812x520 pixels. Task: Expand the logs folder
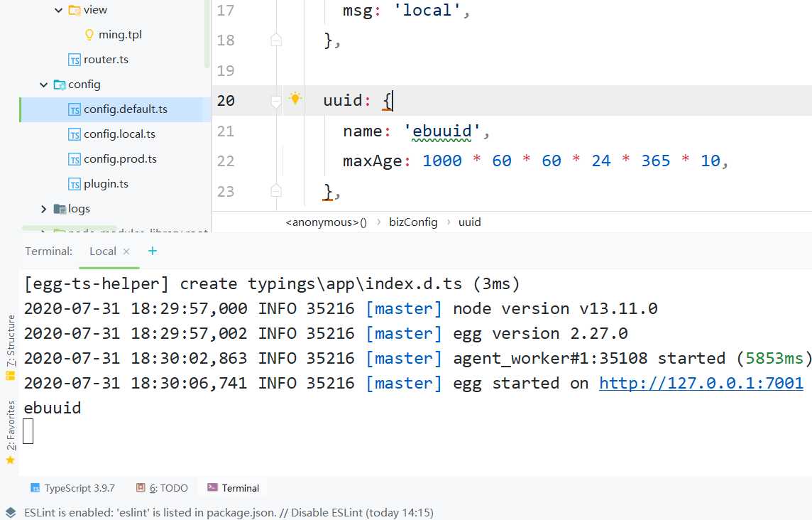pos(44,209)
